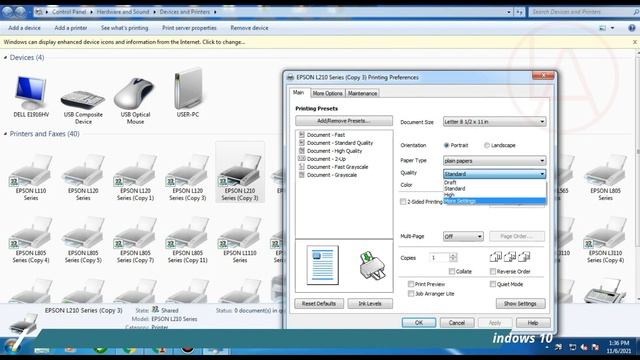Select the DELL E1916HV monitor device icon
The height and width of the screenshot is (360, 640).
pyautogui.click(x=31, y=93)
